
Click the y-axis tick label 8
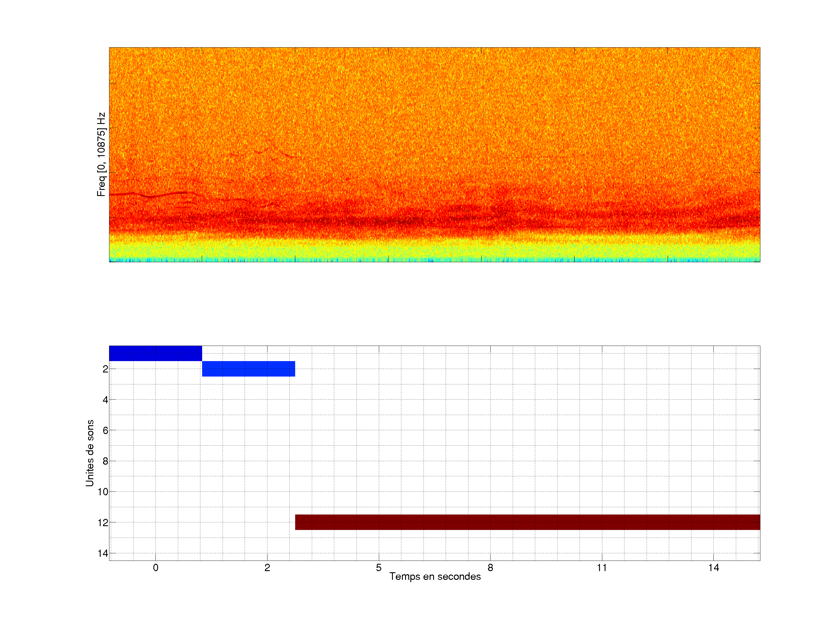(105, 461)
